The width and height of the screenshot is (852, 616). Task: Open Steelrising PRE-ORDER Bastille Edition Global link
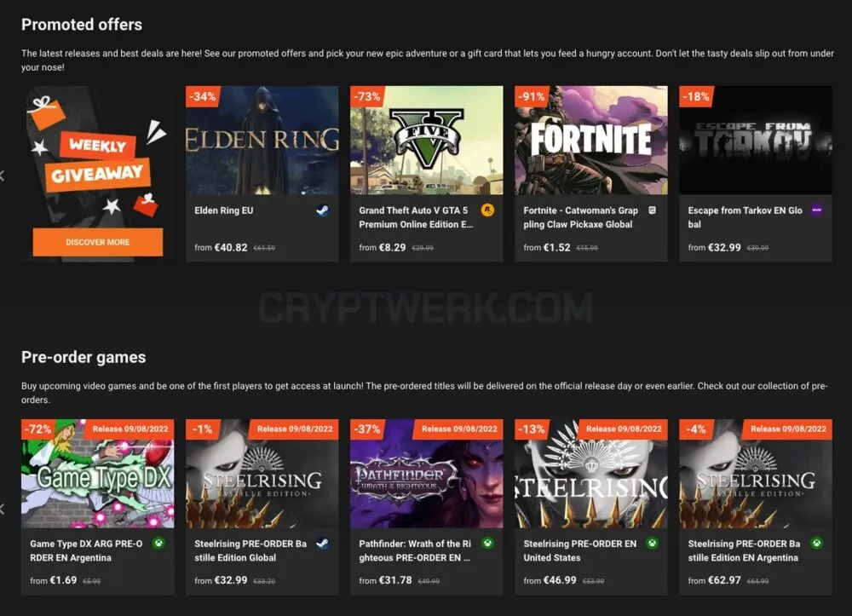tap(250, 550)
